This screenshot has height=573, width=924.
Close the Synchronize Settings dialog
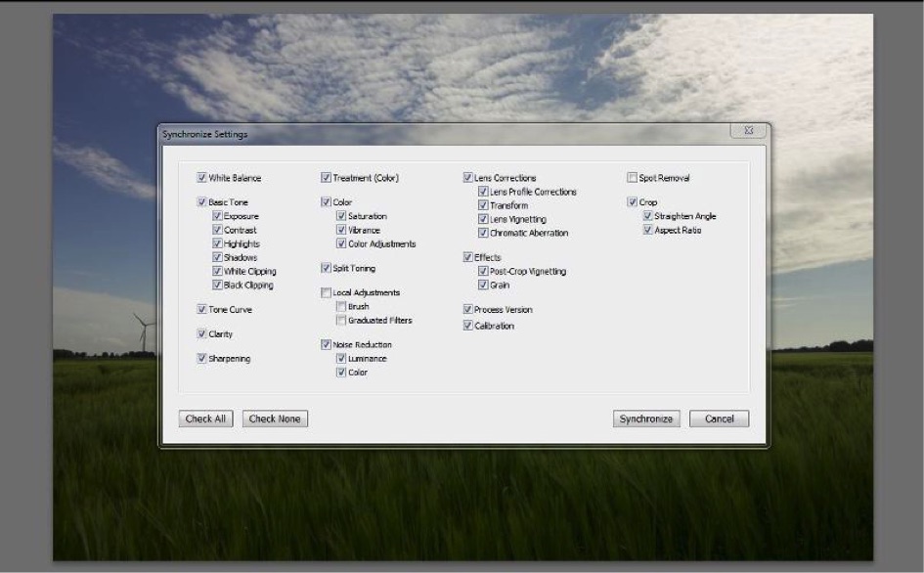[748, 130]
